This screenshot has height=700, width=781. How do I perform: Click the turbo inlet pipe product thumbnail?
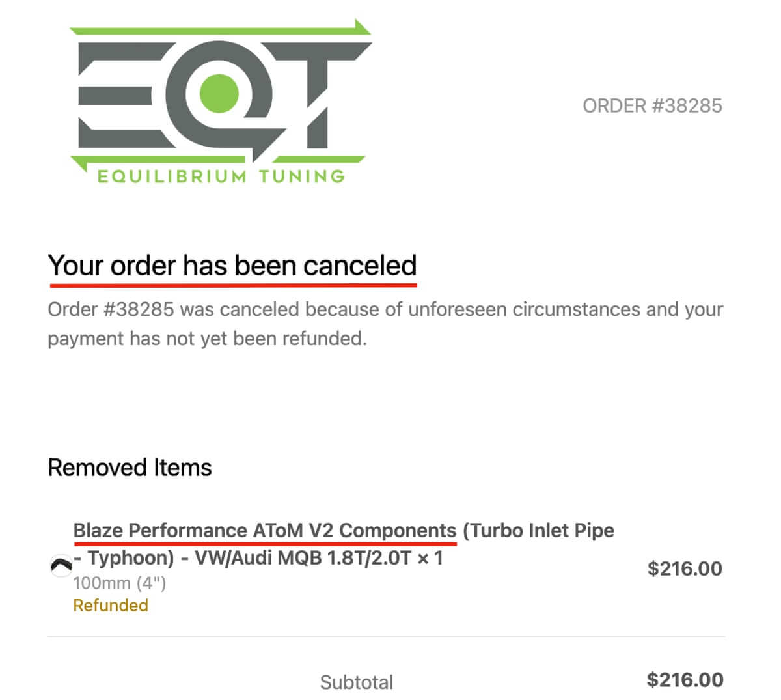pos(61,566)
